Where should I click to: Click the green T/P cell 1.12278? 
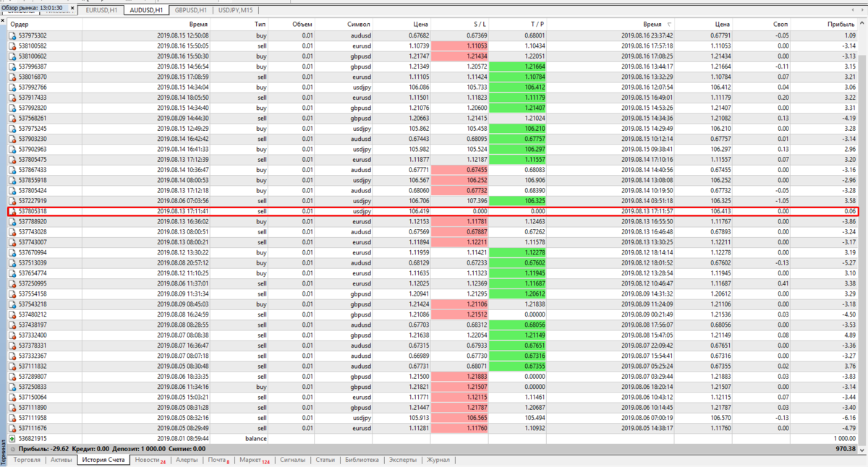pyautogui.click(x=517, y=252)
